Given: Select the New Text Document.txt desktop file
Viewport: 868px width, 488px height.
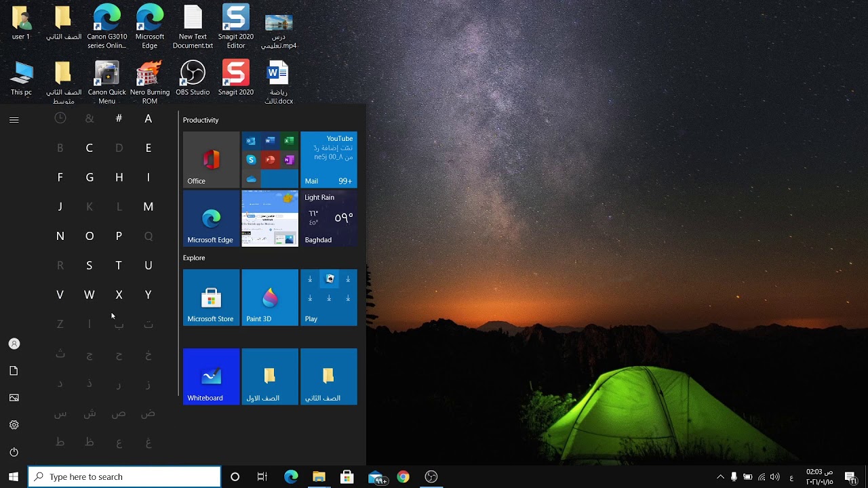Looking at the screenshot, I should (x=193, y=27).
